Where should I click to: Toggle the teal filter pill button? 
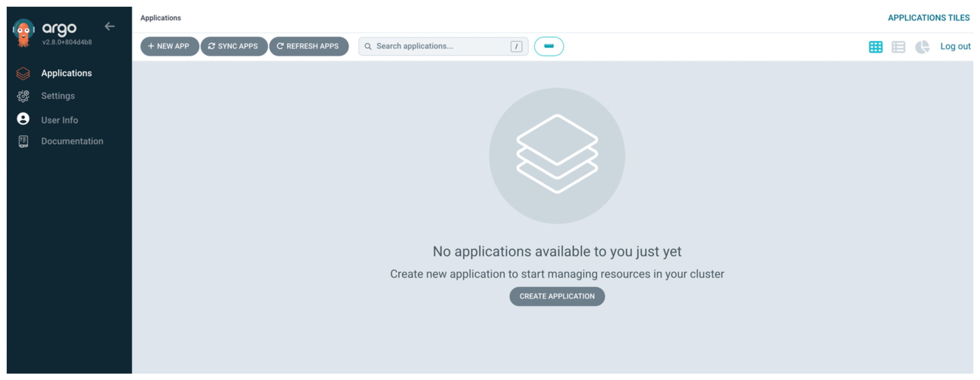549,46
